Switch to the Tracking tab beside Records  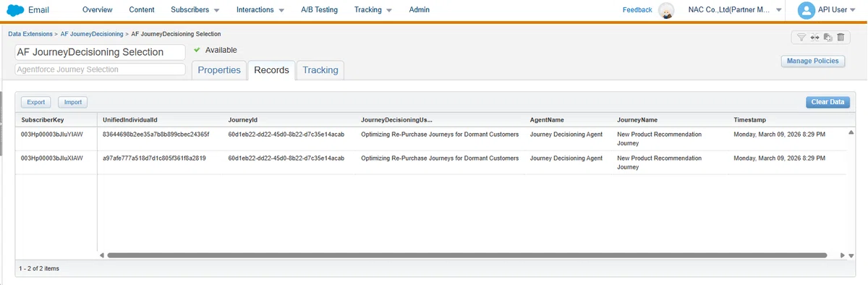pos(320,70)
